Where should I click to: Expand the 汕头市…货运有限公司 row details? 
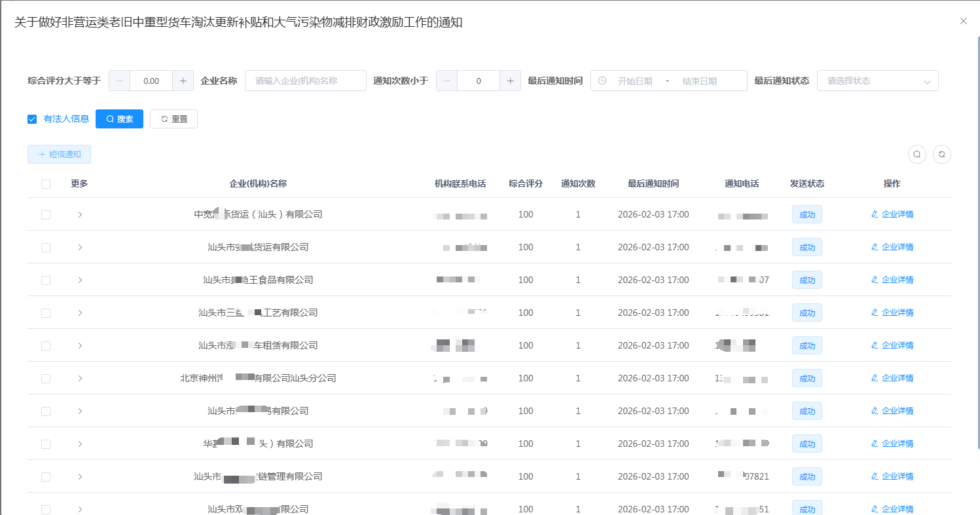pyautogui.click(x=80, y=247)
